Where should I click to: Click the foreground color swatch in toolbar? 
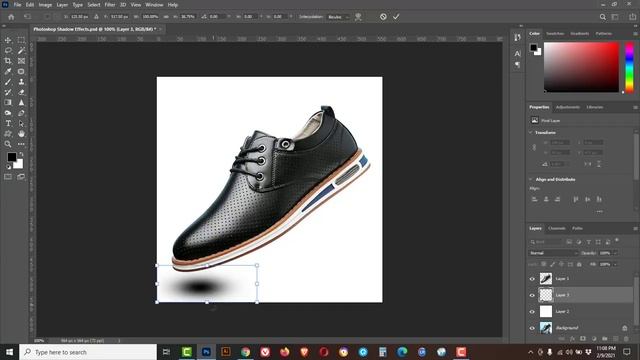[x=11, y=157]
